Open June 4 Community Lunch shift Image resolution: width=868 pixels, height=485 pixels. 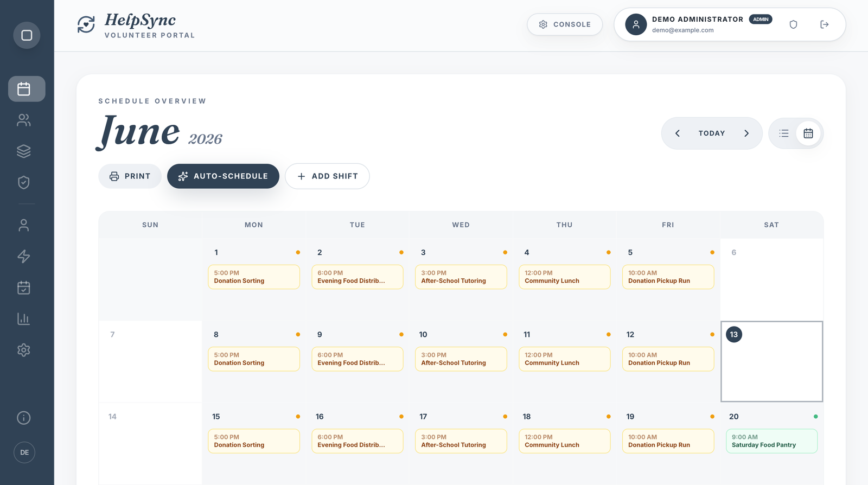coord(565,277)
